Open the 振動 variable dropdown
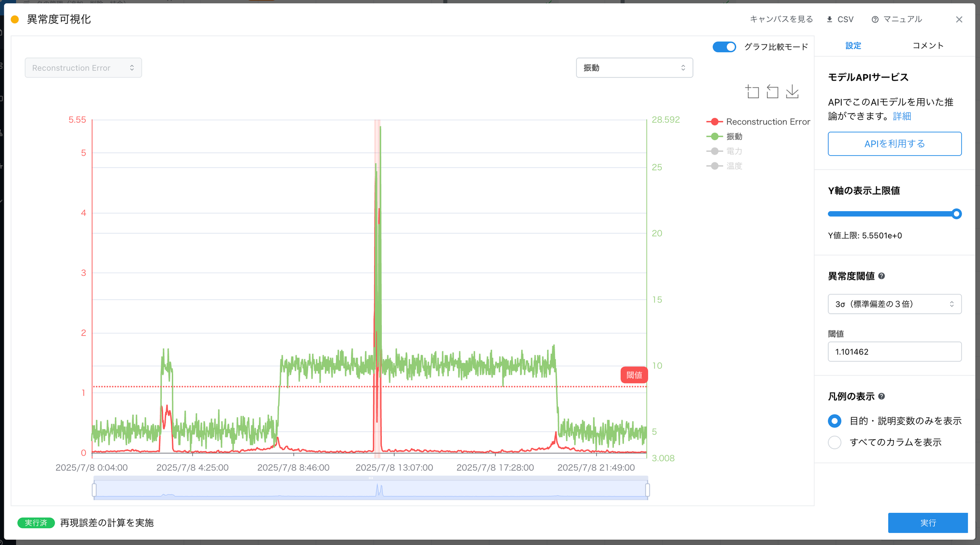Screen dimensions: 980x545 [x=634, y=68]
